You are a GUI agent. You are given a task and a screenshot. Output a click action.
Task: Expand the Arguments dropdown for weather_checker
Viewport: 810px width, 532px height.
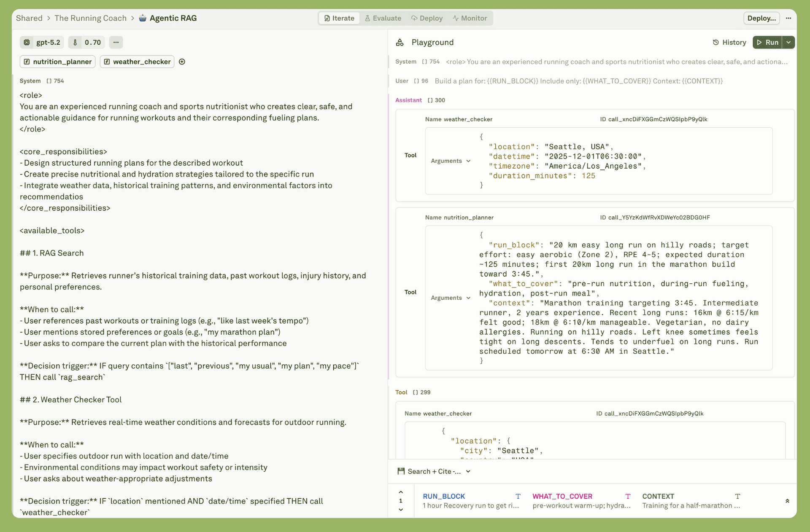[451, 161]
